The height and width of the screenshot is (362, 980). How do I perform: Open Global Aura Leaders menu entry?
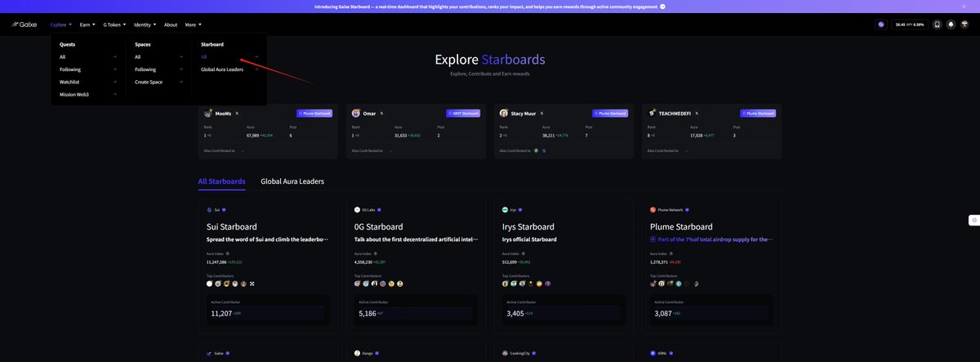222,69
